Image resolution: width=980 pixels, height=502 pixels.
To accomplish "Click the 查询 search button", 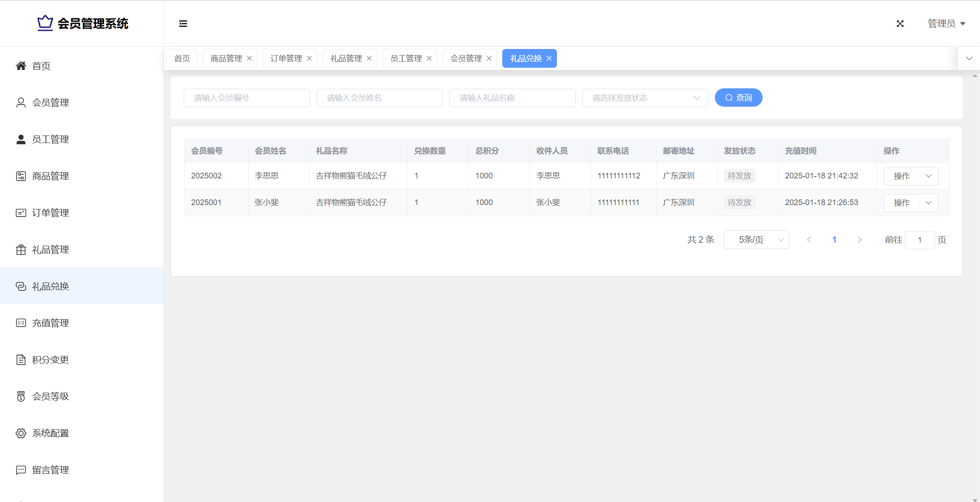I will click(x=738, y=98).
